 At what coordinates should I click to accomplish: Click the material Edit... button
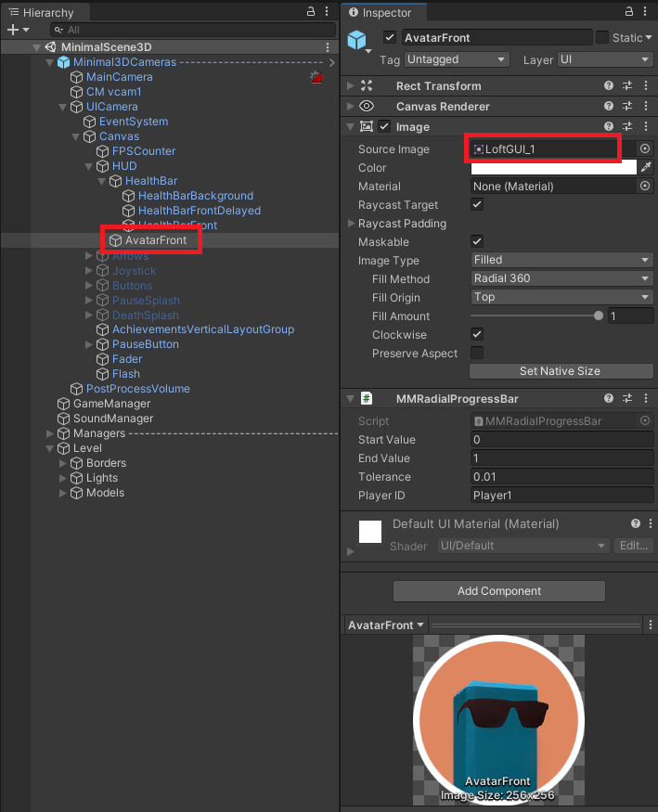tap(634, 546)
